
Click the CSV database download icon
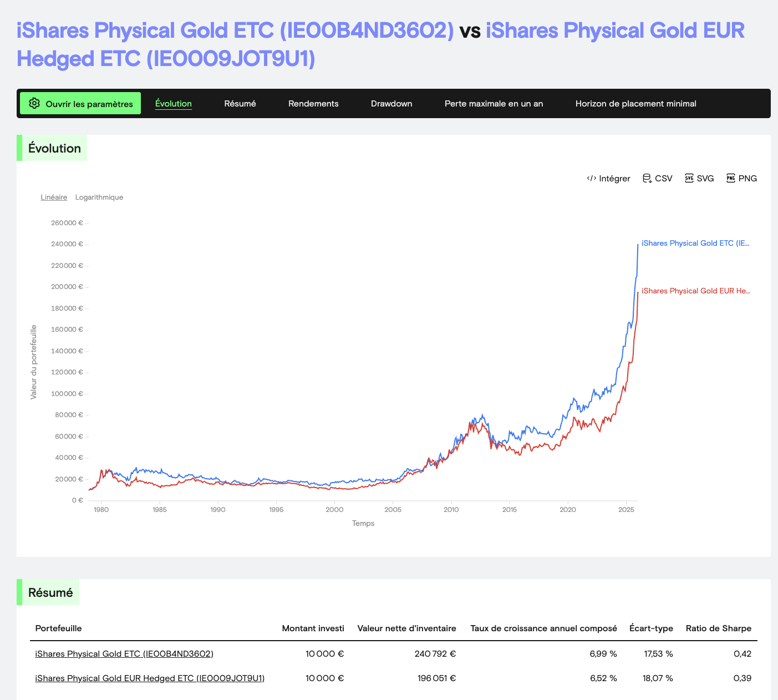tap(647, 178)
